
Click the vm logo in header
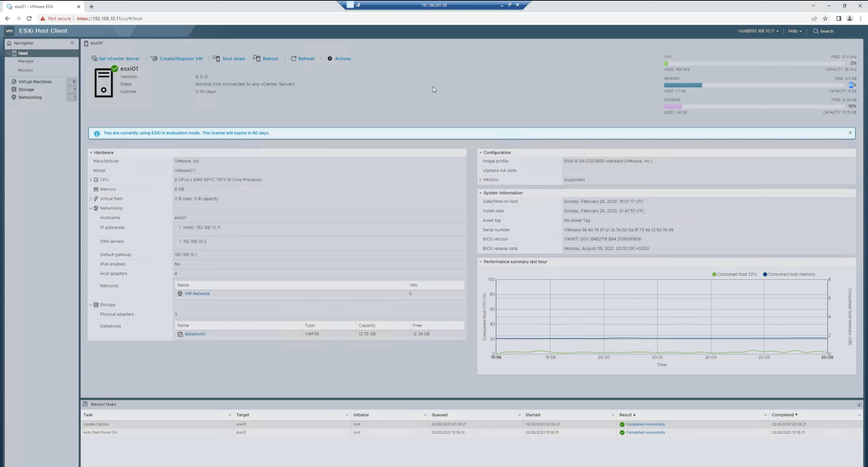coord(9,31)
